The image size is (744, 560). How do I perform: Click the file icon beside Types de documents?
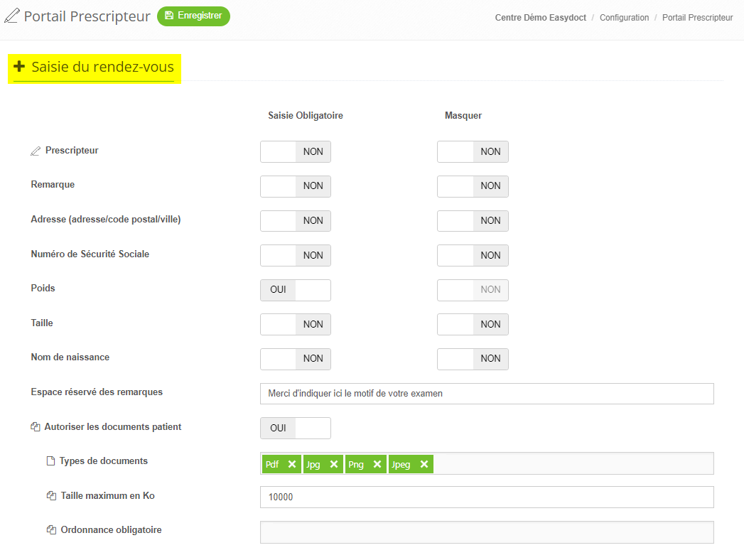[50, 461]
